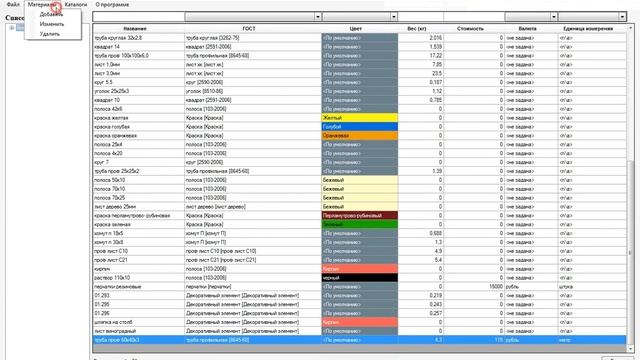The image size is (640, 360).
Task: Sort by the Цвет column header
Action: coord(360,29)
